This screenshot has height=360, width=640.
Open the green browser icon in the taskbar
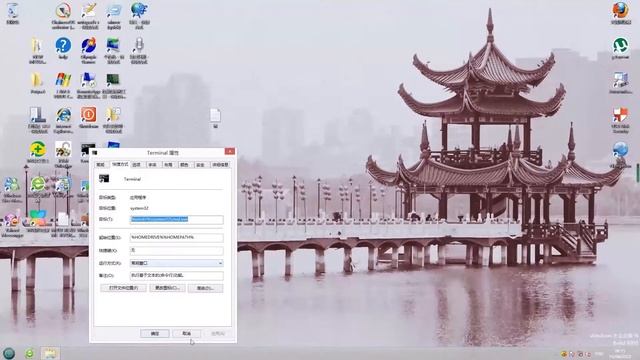(29, 353)
